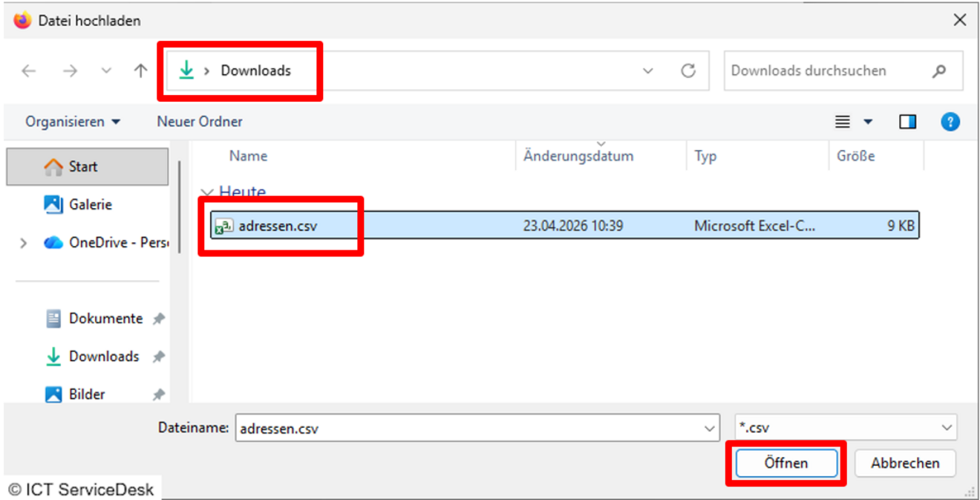980x500 pixels.
Task: Toggle the preview pane icon
Action: pyautogui.click(x=907, y=122)
